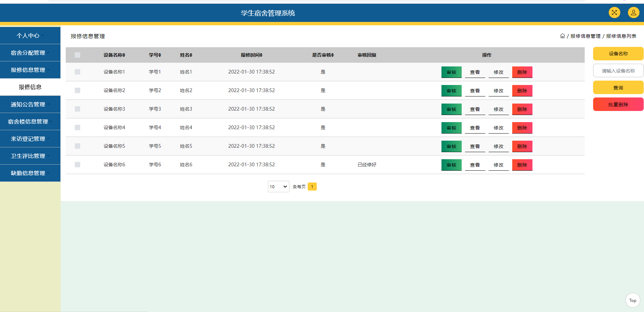Expand the 宿舍楼信息管理 sidebar menu
Image resolution: width=644 pixels, height=312 pixels.
click(x=30, y=121)
